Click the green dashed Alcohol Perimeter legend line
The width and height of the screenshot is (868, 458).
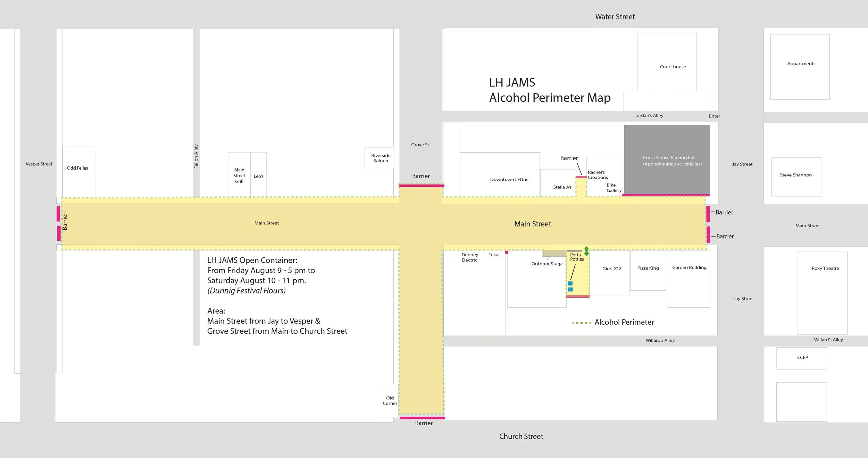click(x=581, y=323)
